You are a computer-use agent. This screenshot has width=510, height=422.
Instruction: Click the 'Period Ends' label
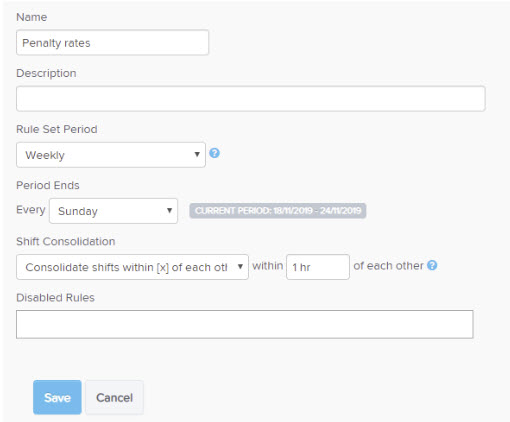point(48,185)
